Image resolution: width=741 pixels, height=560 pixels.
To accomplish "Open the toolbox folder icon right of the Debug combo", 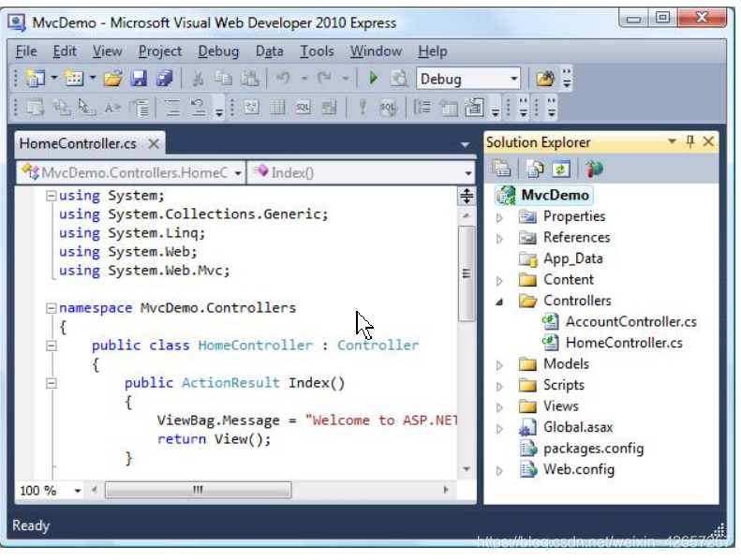I will pyautogui.click(x=545, y=79).
